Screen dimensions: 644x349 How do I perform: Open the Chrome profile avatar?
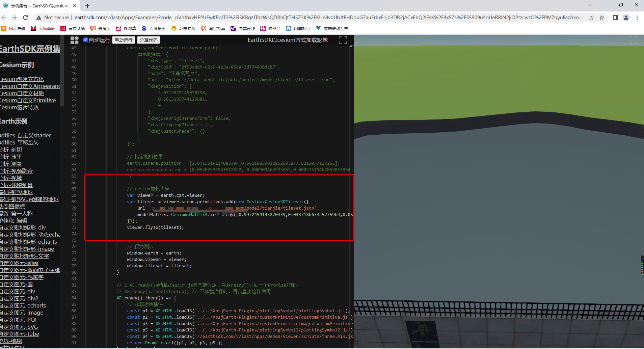626,18
